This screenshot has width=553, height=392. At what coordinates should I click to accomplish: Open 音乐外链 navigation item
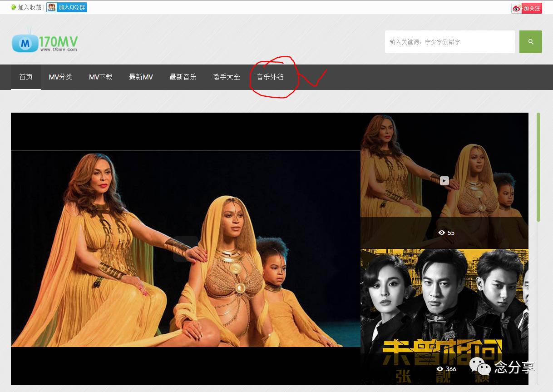[x=270, y=77]
